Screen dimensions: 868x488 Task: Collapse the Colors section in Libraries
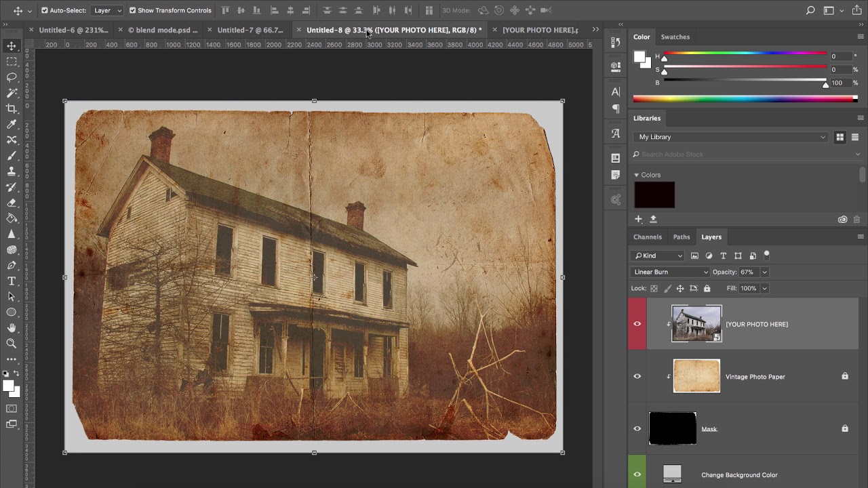637,175
